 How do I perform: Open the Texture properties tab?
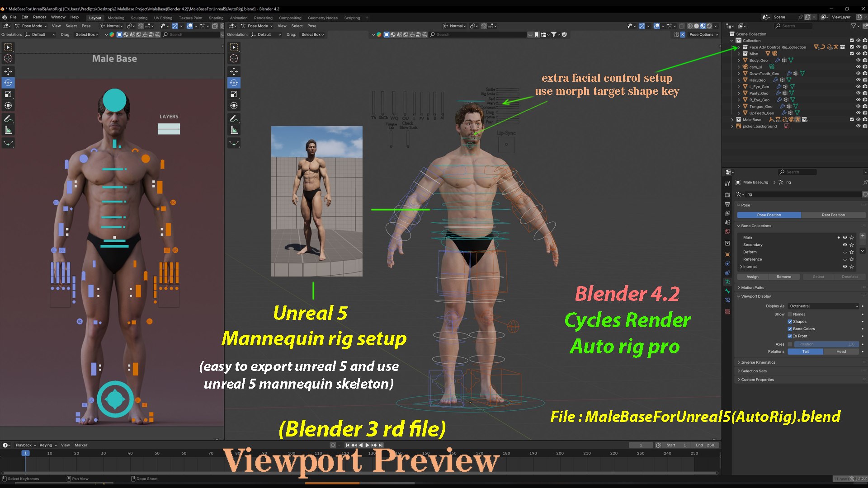pyautogui.click(x=727, y=312)
